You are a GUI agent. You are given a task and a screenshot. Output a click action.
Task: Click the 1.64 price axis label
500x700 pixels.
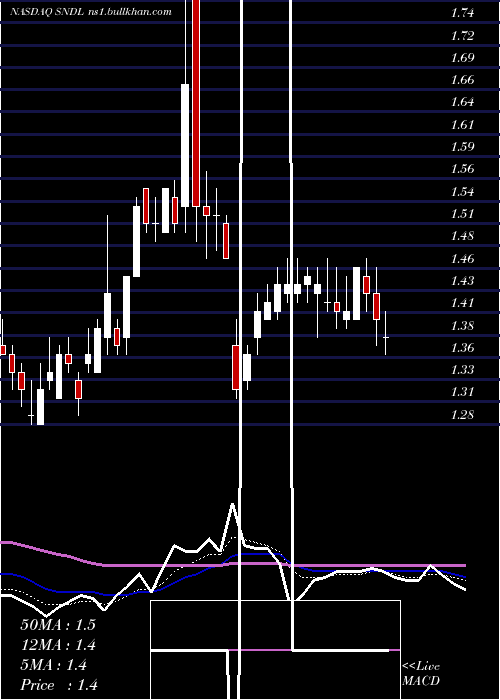(462, 102)
